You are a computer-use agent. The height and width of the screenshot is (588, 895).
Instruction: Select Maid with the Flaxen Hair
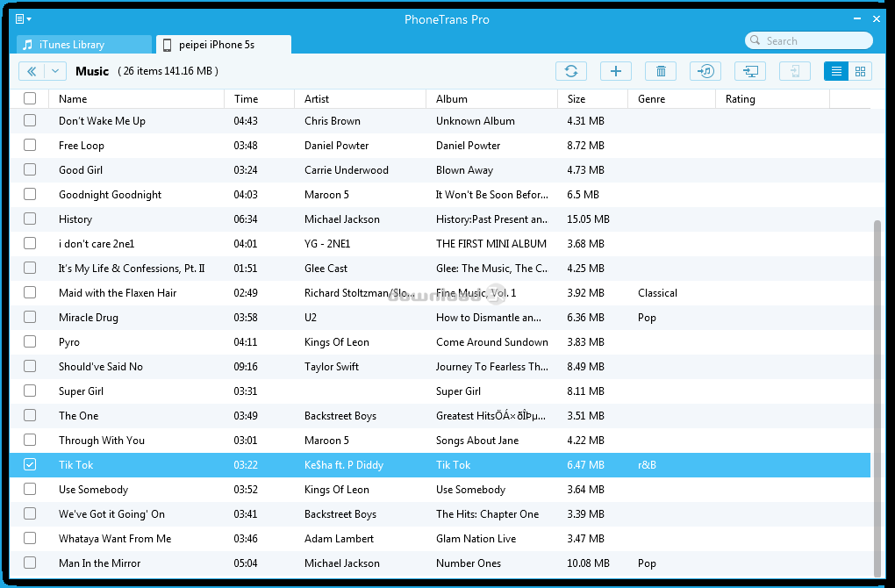pyautogui.click(x=118, y=293)
